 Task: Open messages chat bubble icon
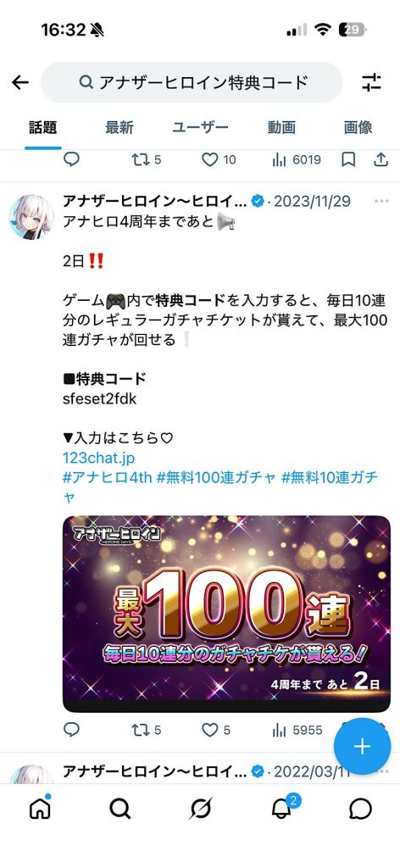(x=361, y=809)
